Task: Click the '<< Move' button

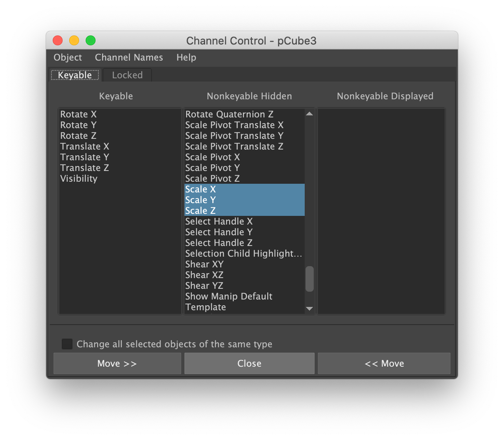Action: click(384, 363)
